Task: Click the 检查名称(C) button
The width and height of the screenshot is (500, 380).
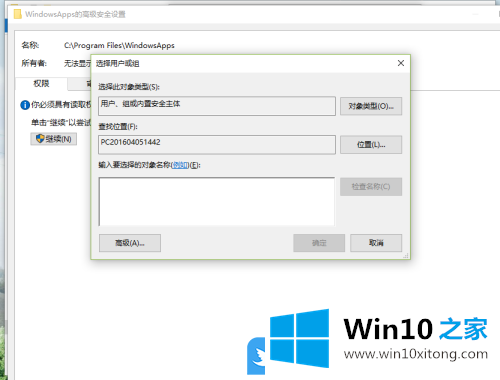Action: coord(371,187)
